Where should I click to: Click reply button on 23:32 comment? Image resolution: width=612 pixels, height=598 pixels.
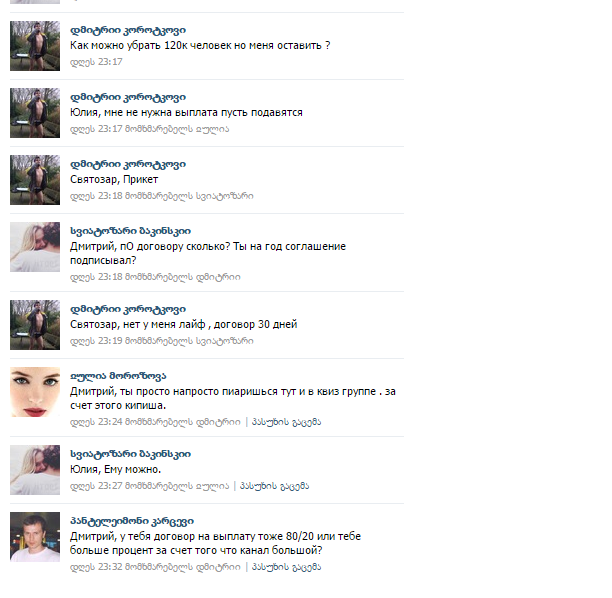pos(286,567)
